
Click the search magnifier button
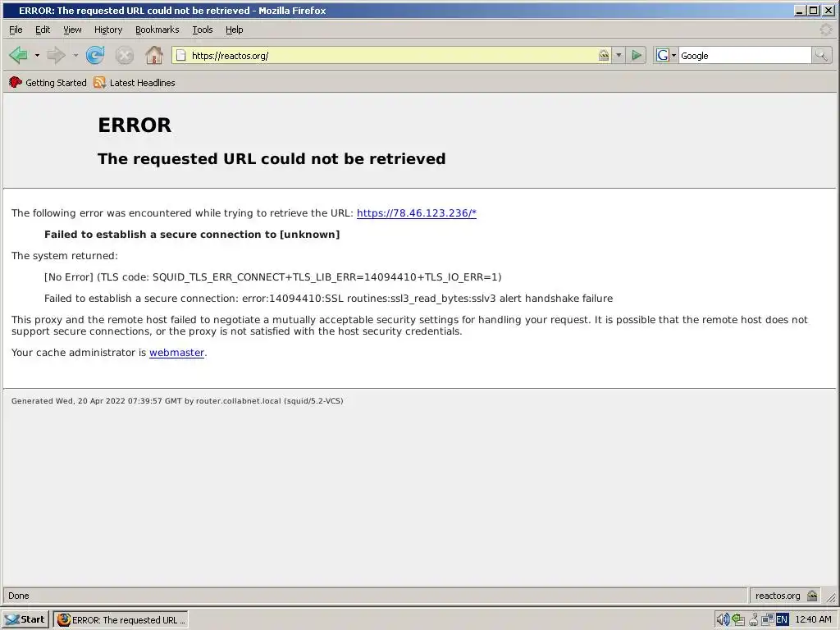pos(821,55)
